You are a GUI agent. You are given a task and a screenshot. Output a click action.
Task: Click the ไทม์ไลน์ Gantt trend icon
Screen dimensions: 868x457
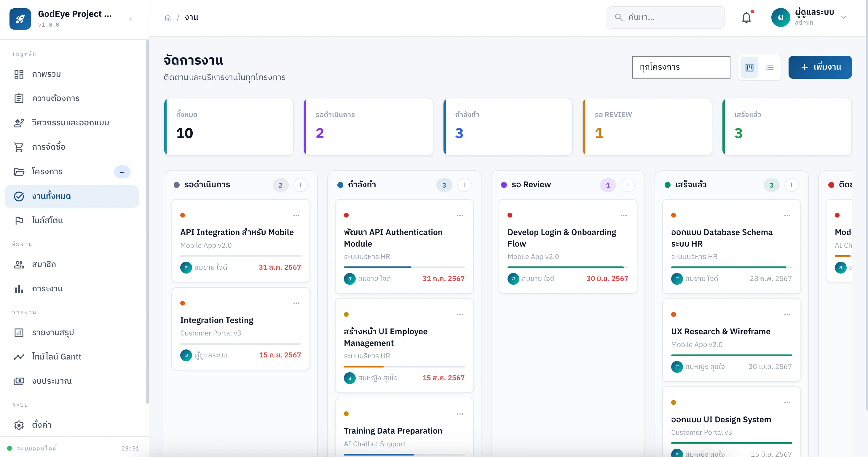[19, 357]
